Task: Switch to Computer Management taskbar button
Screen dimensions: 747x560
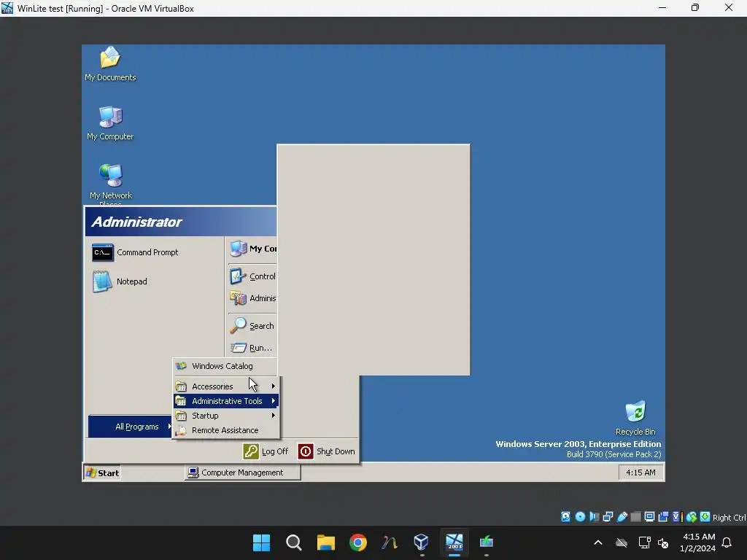Action: click(x=242, y=472)
